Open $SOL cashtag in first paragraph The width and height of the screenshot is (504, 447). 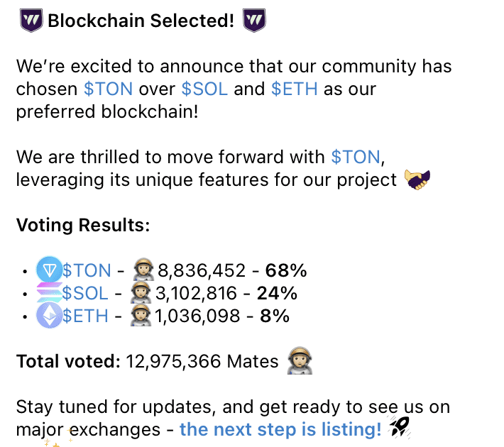[x=204, y=89]
